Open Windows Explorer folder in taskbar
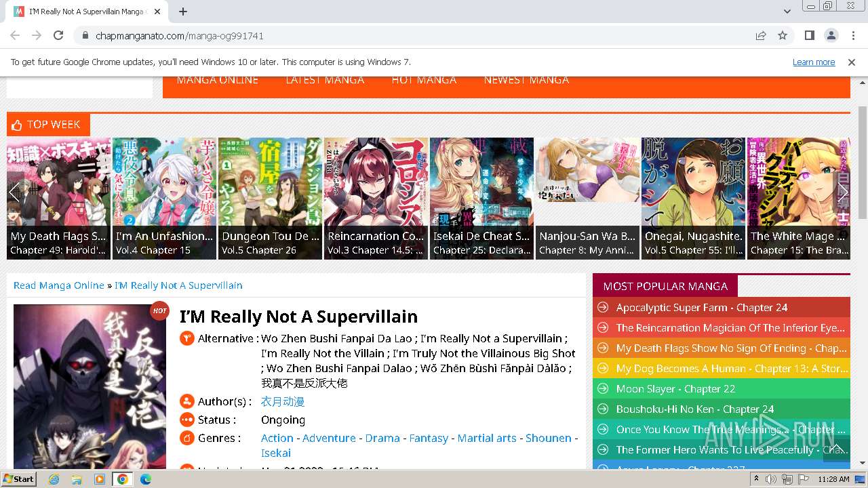 pos(77,479)
